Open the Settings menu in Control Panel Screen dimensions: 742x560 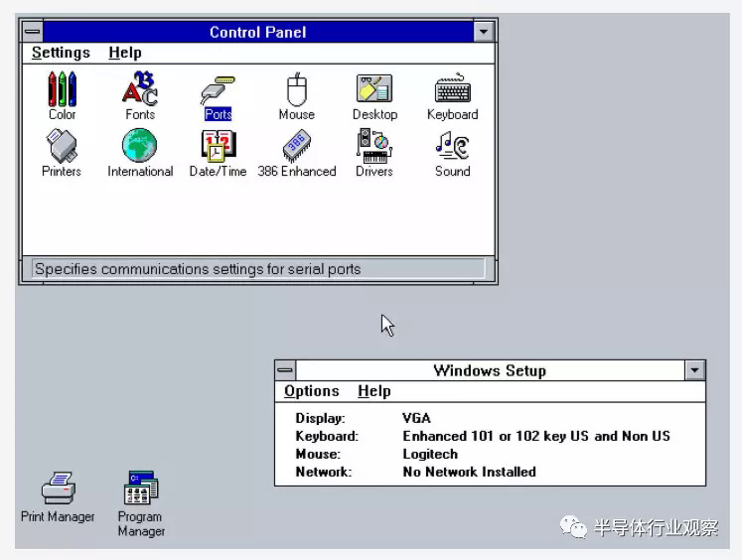click(x=61, y=53)
